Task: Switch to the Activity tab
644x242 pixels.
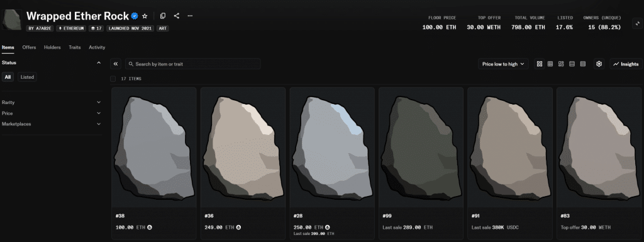Action: click(97, 47)
